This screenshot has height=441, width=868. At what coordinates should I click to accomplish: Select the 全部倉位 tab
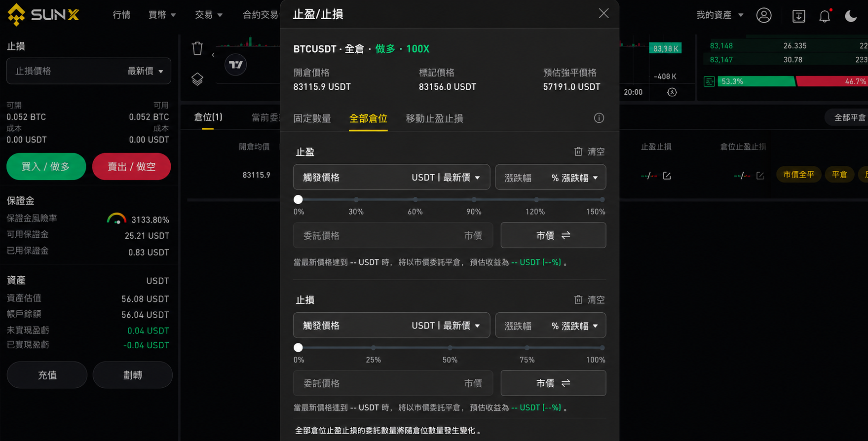[x=368, y=118]
